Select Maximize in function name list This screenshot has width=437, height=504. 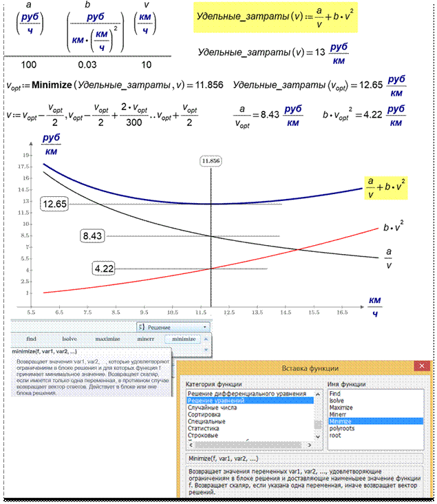coord(341,408)
